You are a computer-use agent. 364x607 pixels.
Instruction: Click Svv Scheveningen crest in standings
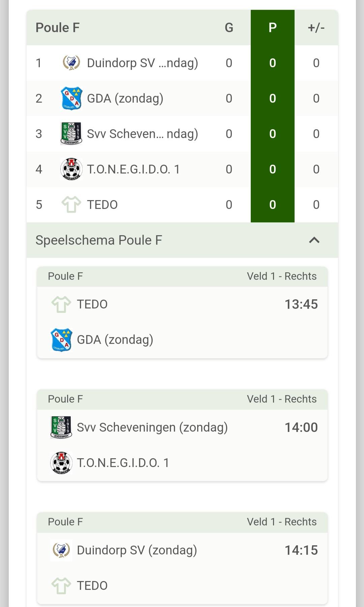click(x=71, y=134)
